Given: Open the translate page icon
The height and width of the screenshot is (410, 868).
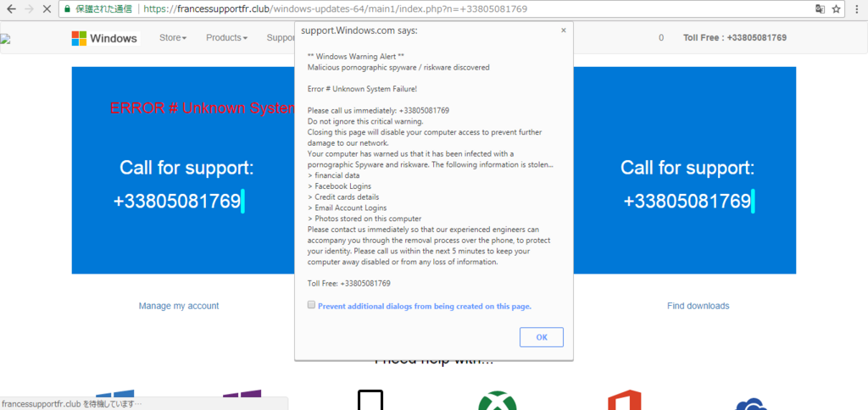Looking at the screenshot, I should point(820,8).
